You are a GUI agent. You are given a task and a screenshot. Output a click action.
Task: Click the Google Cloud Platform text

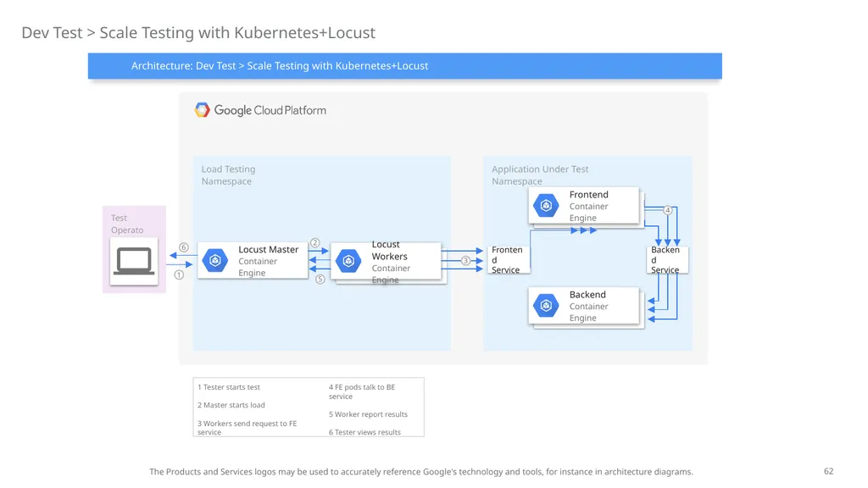pos(270,110)
